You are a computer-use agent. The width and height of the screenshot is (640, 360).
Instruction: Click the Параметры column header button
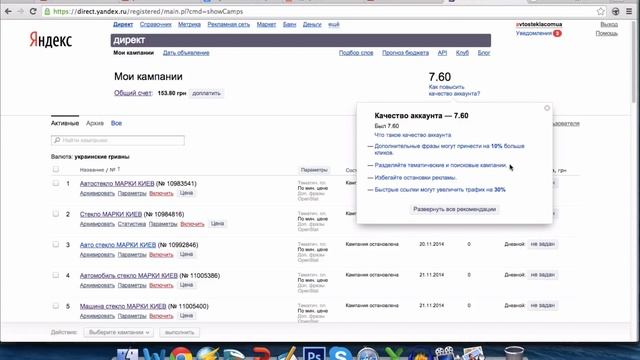(314, 170)
